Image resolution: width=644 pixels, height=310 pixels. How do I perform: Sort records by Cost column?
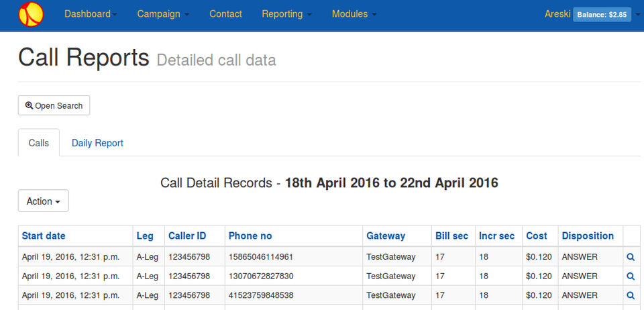537,236
